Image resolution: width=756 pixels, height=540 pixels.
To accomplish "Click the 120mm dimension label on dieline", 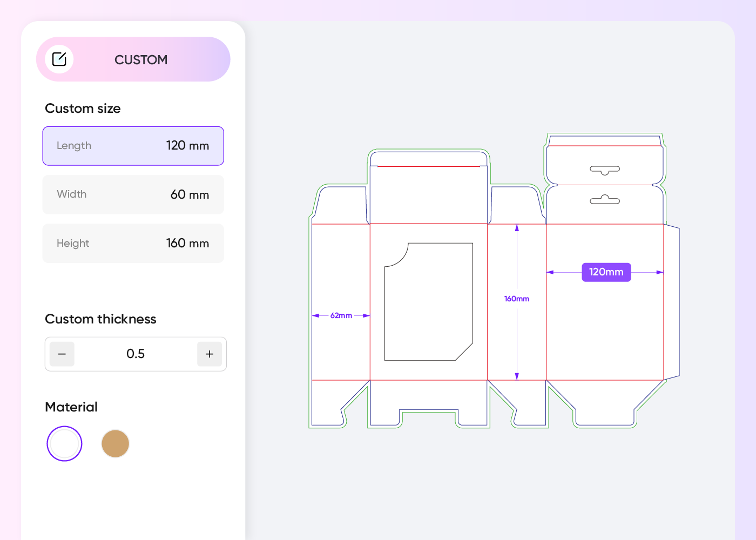I will (606, 272).
